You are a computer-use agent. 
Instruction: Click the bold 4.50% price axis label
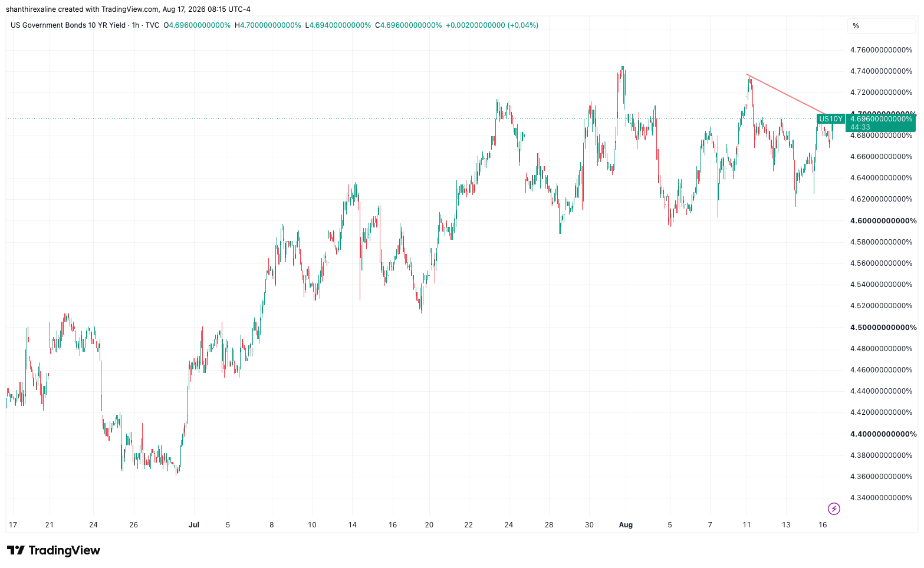883,328
